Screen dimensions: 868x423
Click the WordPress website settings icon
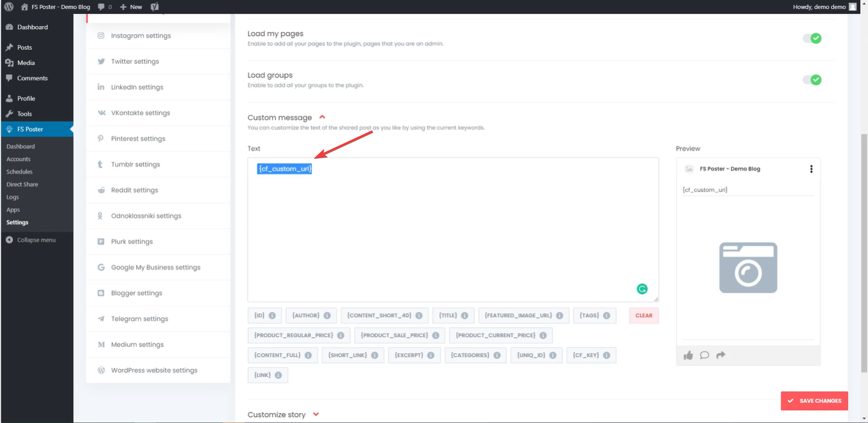click(x=101, y=370)
